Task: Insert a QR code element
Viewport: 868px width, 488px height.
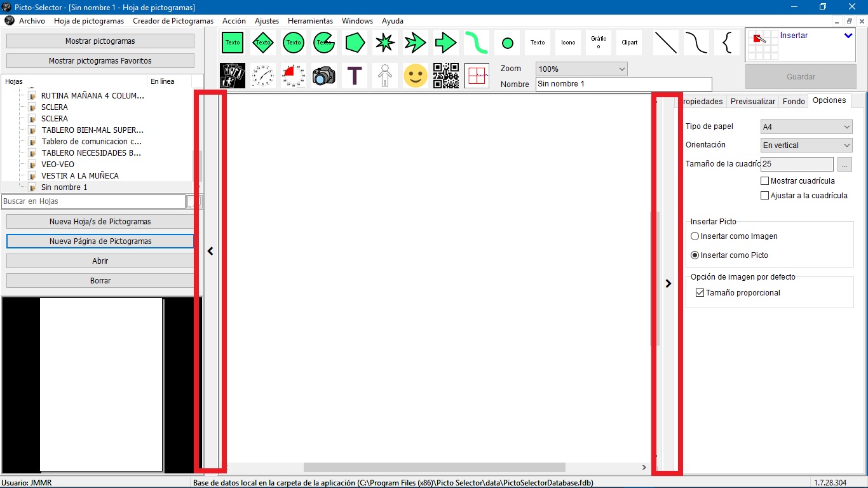Action: click(x=446, y=76)
